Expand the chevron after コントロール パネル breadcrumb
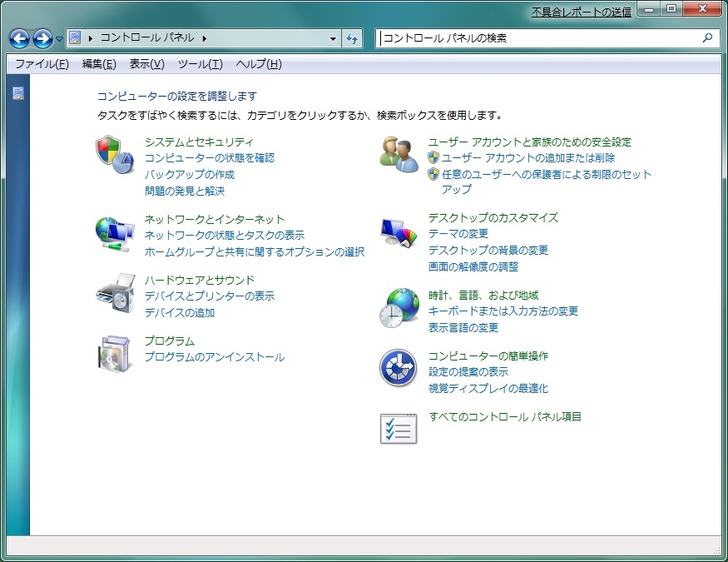The height and width of the screenshot is (562, 728). (x=205, y=38)
